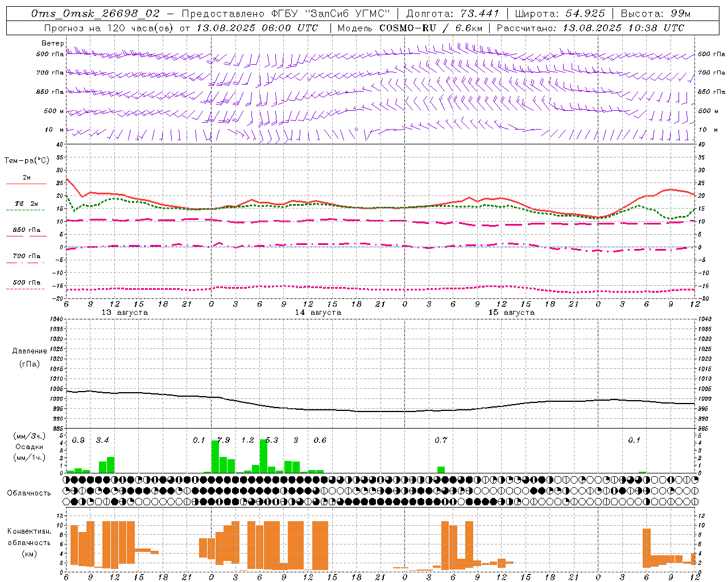
Task: Select the Тем-ра(°C) axis title
Action: [27, 161]
